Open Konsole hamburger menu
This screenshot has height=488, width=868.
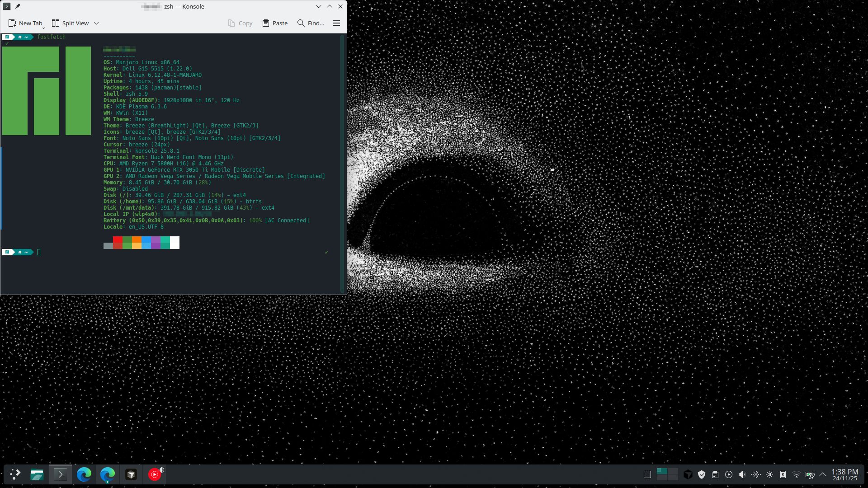point(336,23)
